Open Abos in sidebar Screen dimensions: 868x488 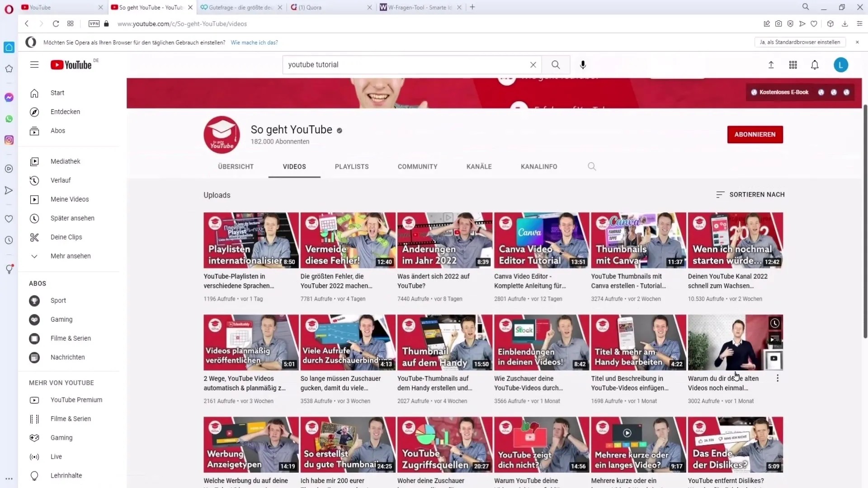coord(69,131)
